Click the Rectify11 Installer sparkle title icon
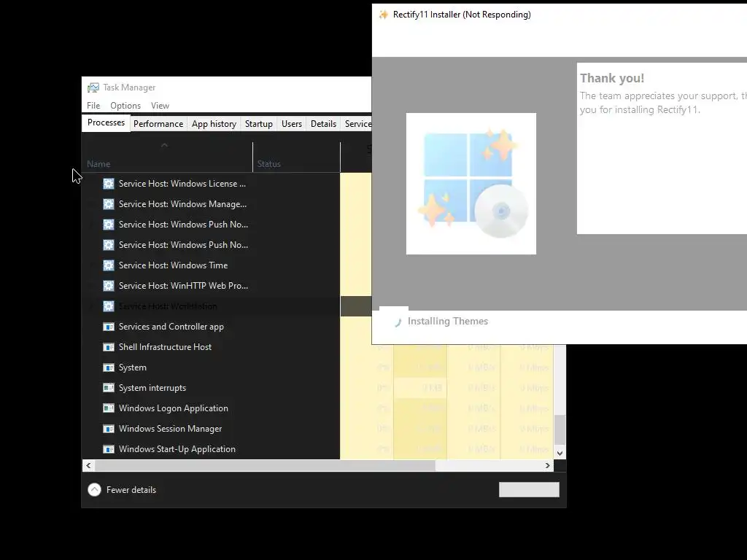The width and height of the screenshot is (747, 560). point(384,15)
